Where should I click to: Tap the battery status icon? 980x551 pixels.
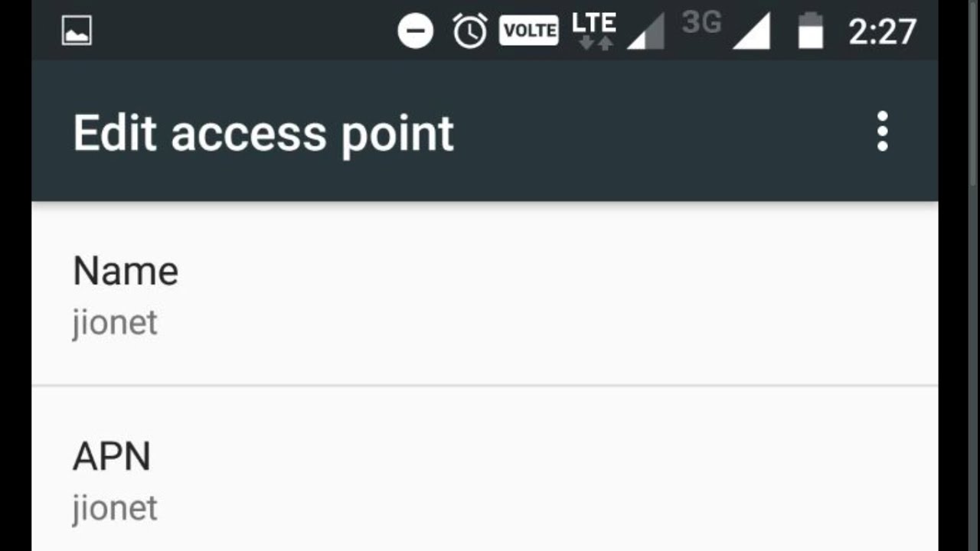click(x=811, y=31)
